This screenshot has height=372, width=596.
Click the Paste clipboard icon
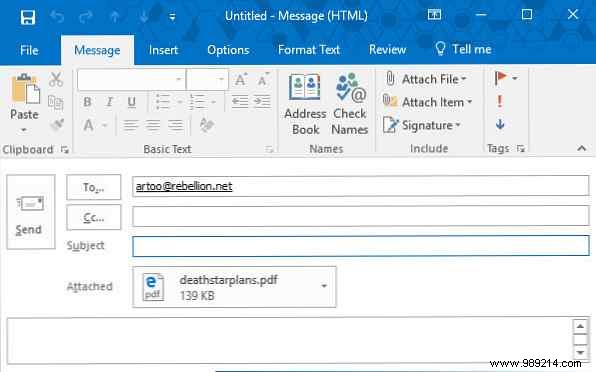tap(25, 89)
